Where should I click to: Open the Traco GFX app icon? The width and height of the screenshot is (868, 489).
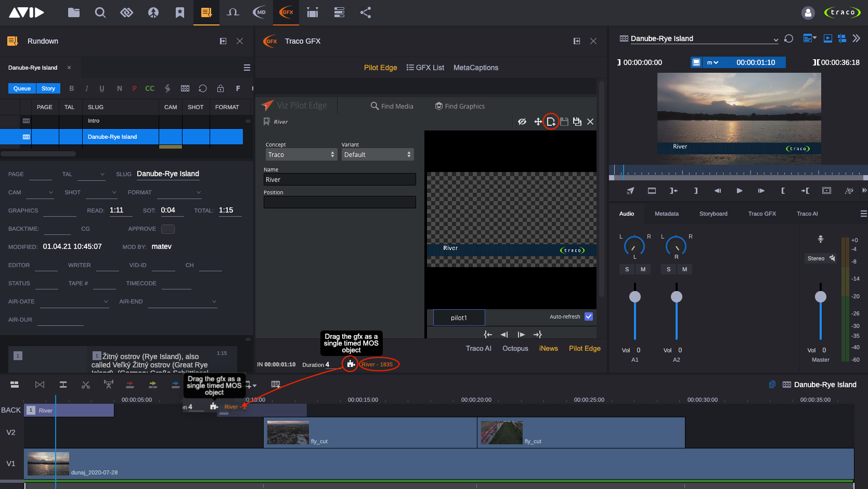tap(286, 12)
